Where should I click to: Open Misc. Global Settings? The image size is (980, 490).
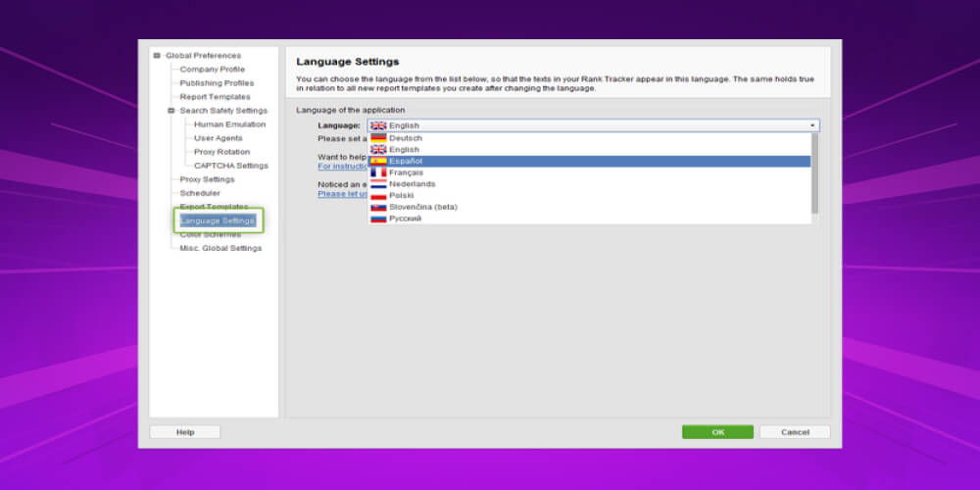tap(221, 248)
